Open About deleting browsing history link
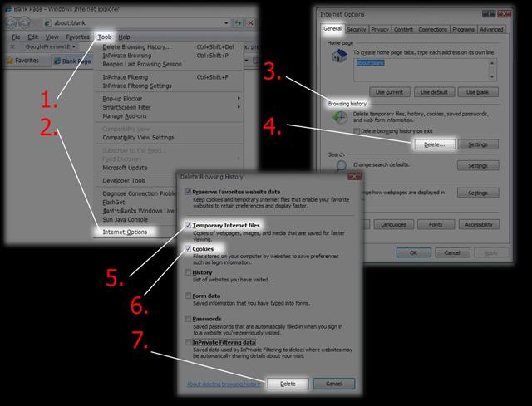 tap(224, 384)
